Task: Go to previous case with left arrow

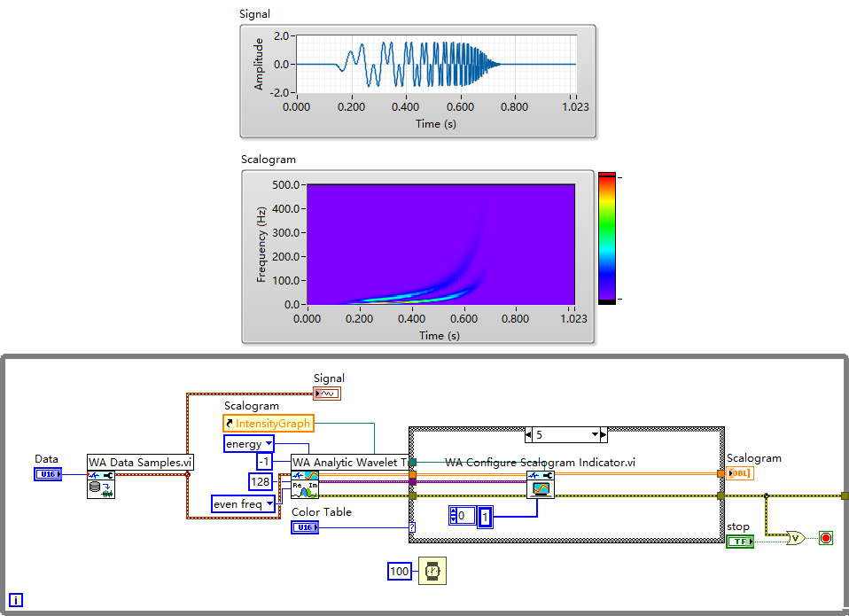Action: pyautogui.click(x=528, y=434)
